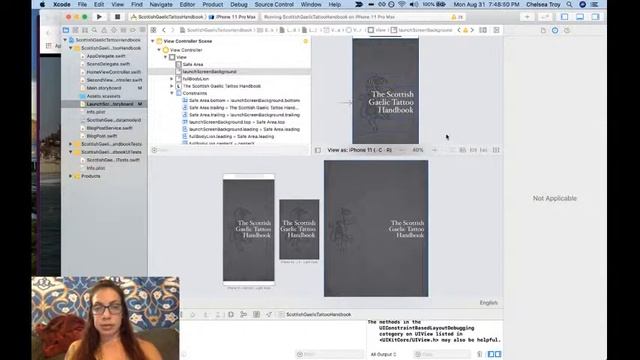Click the Wi-Fi status icon

point(402,4)
